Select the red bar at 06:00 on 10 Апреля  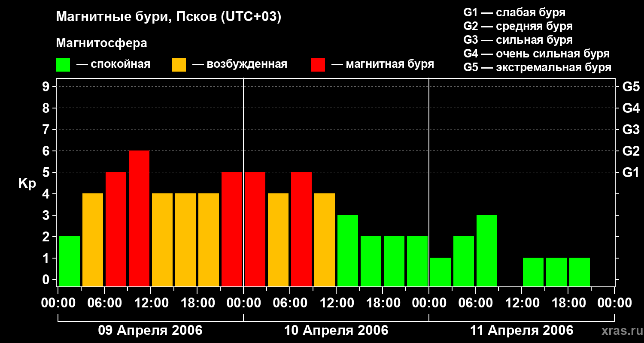click(301, 229)
